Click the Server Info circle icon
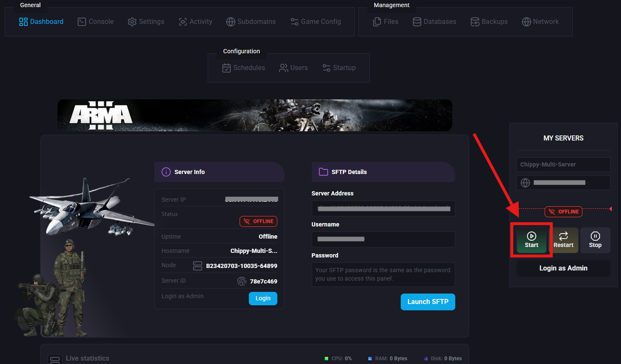 tap(166, 172)
